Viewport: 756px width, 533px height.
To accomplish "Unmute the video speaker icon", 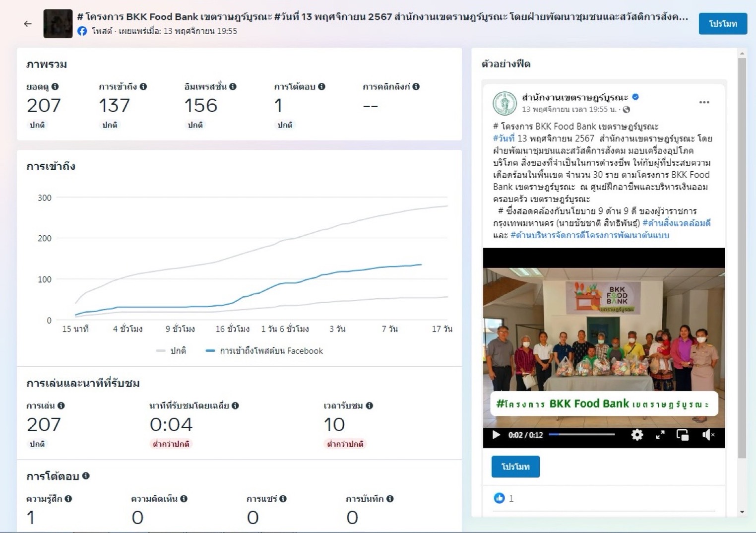I will click(708, 435).
